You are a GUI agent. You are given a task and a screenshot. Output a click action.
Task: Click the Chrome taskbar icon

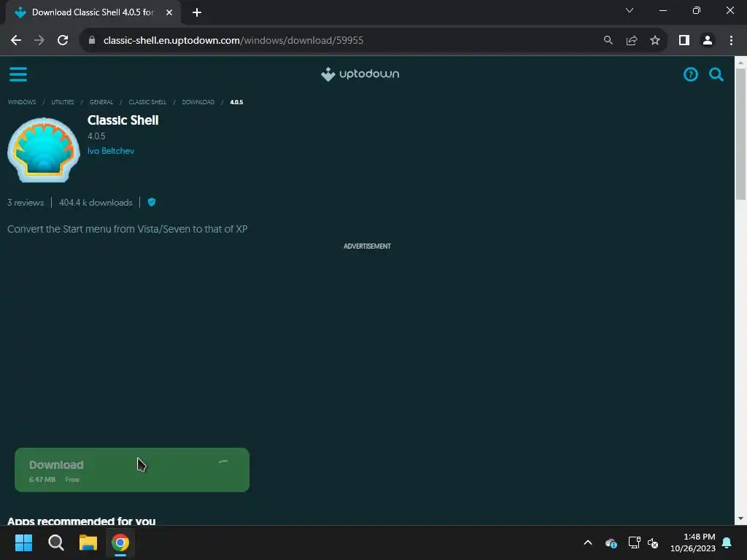(120, 542)
